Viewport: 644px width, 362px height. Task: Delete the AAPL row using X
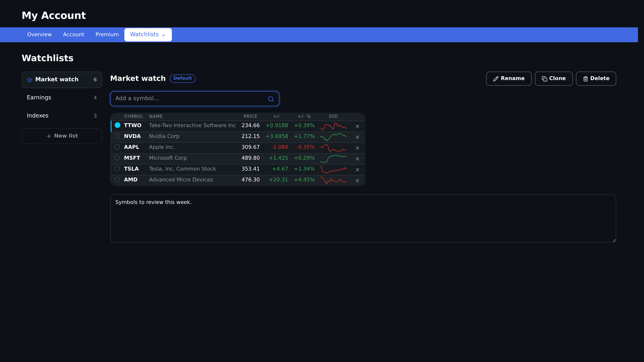point(357,148)
